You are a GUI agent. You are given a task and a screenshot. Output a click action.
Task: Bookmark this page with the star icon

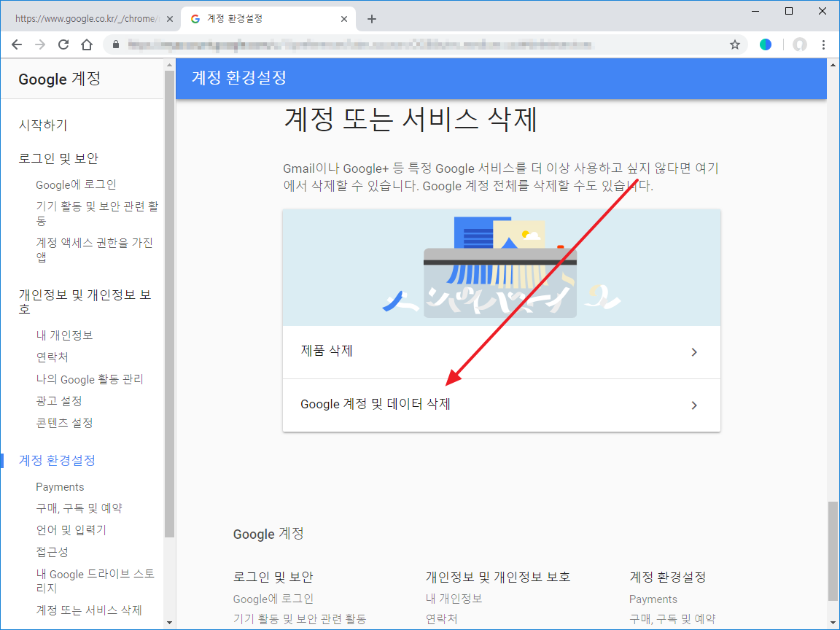735,44
